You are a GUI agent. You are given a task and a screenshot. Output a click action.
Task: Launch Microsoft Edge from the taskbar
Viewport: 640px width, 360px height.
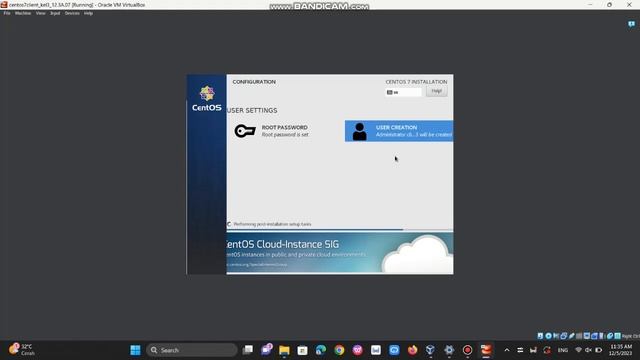(x=321, y=350)
